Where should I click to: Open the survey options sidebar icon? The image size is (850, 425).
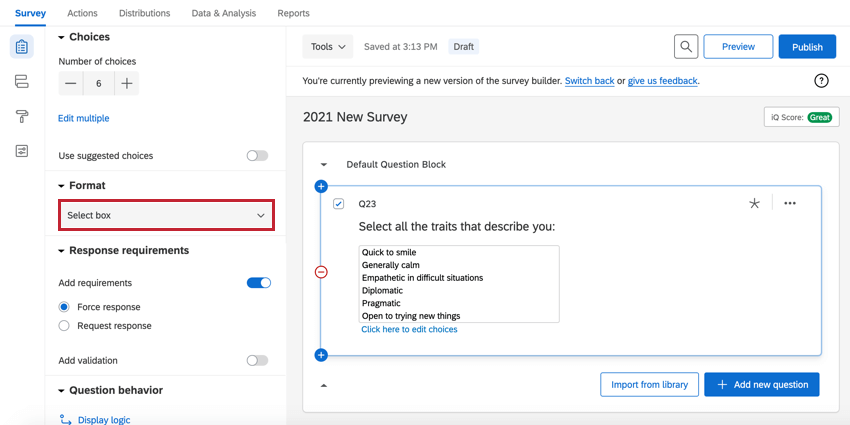point(22,151)
